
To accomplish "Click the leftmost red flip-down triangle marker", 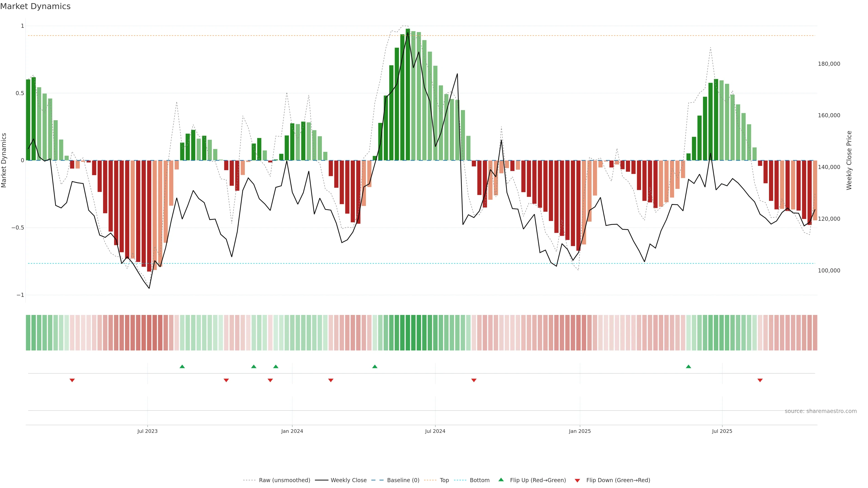I will pos(72,380).
